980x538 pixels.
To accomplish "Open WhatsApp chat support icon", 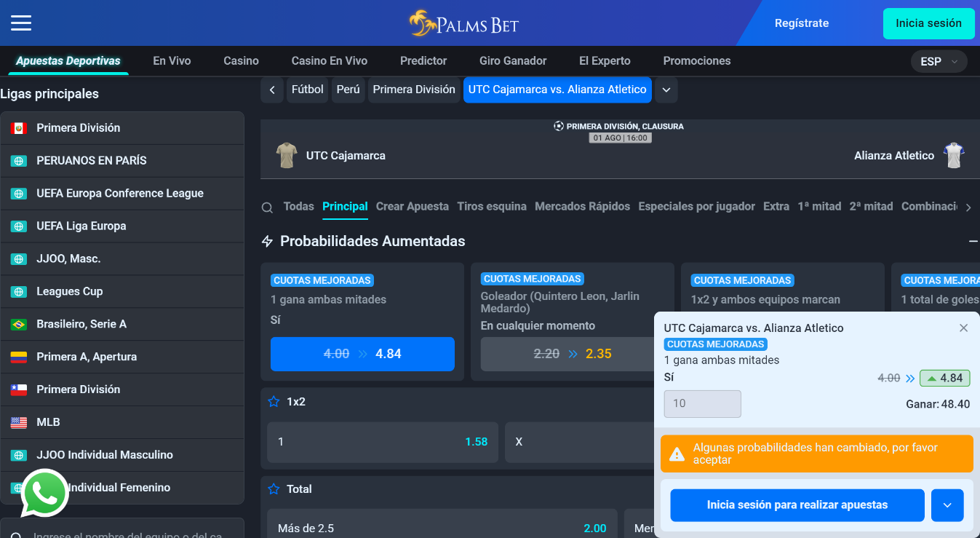I will [x=44, y=494].
